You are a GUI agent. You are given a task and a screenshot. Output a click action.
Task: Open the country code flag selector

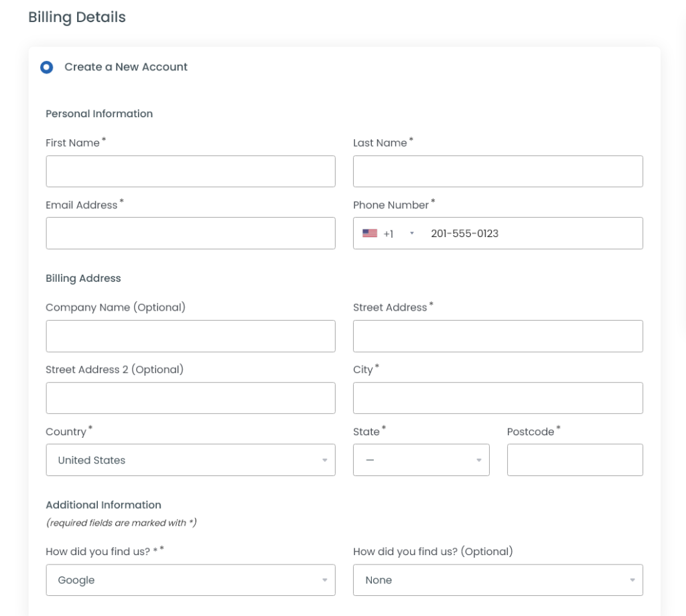388,234
